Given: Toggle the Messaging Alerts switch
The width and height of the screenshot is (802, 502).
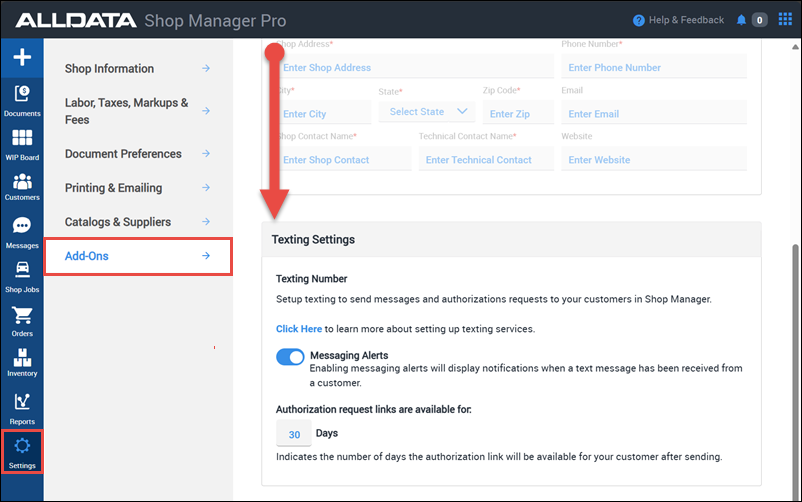Looking at the screenshot, I should pos(290,357).
